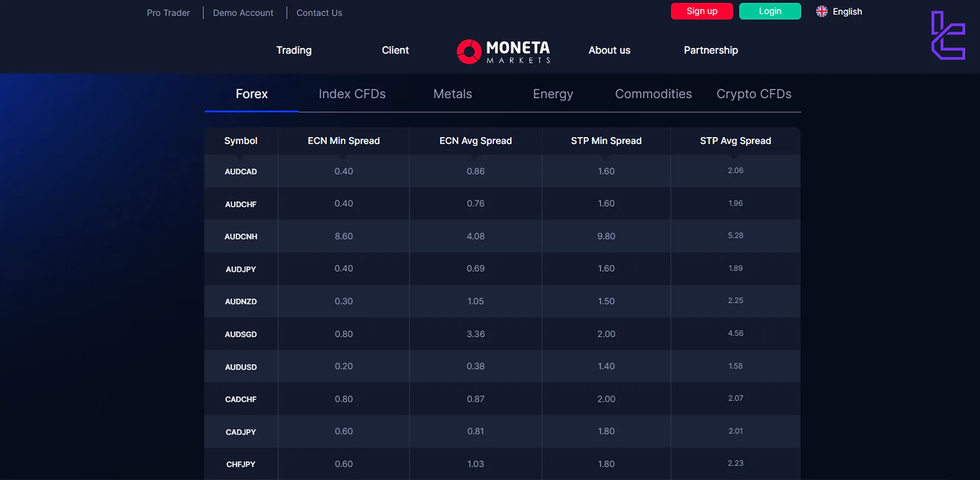Switch to the Metals tab

pos(453,94)
